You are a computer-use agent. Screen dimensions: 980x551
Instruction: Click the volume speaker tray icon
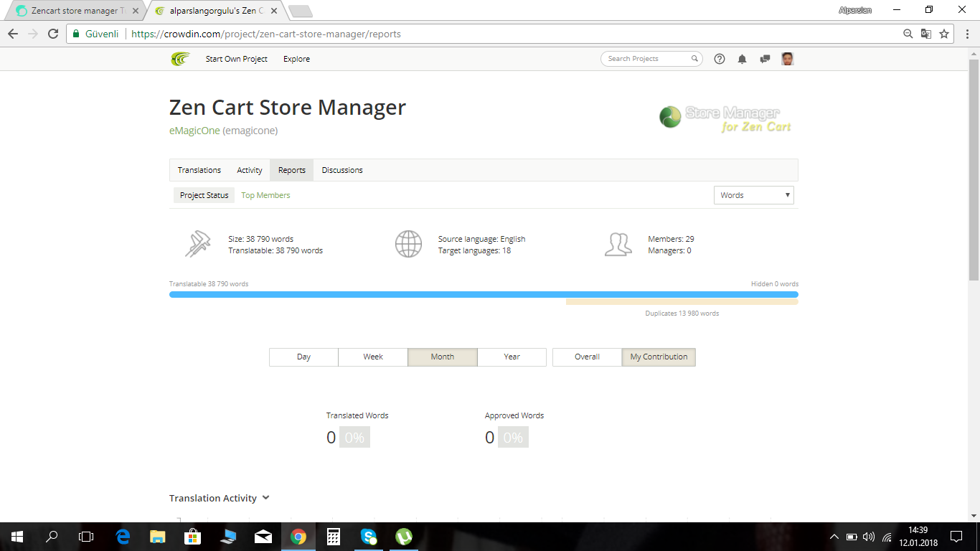pos(869,537)
